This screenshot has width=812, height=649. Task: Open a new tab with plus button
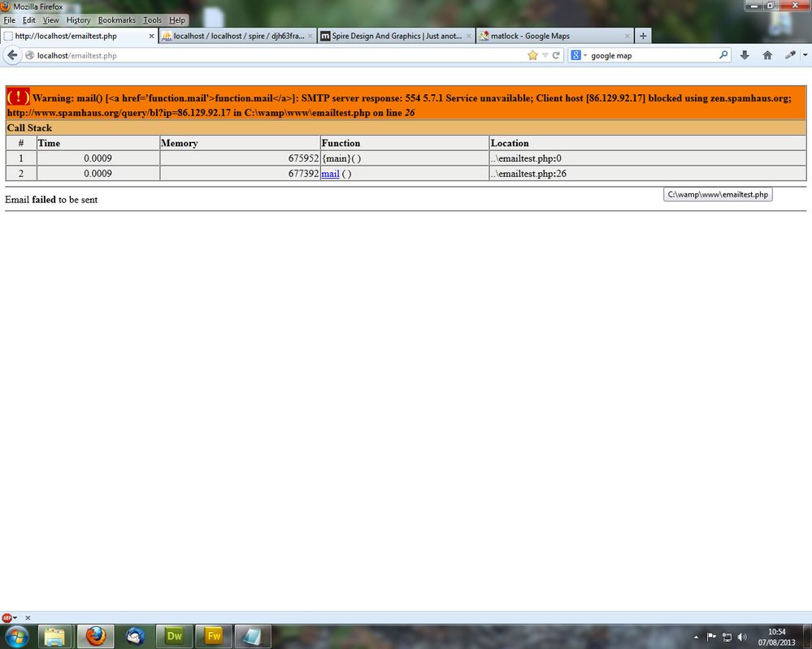click(x=643, y=36)
